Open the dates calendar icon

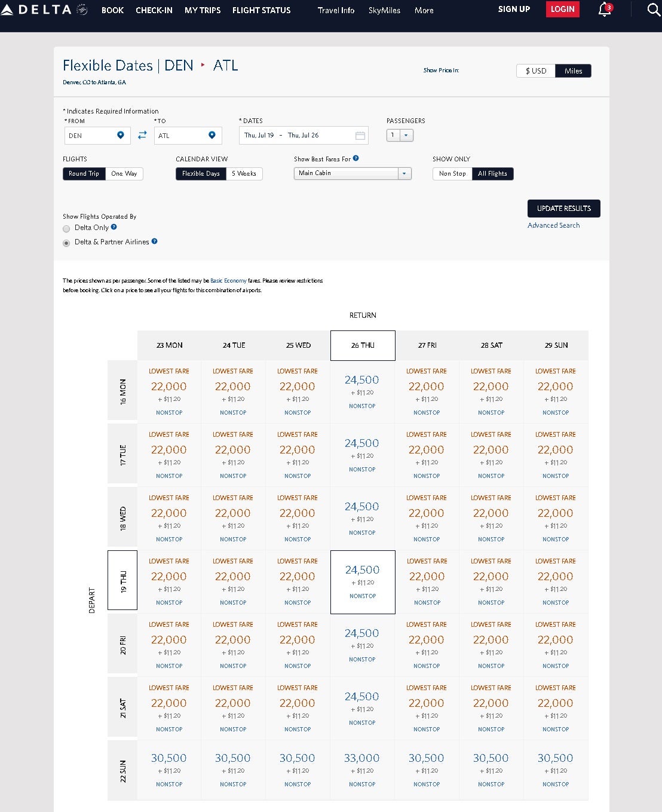(x=360, y=136)
